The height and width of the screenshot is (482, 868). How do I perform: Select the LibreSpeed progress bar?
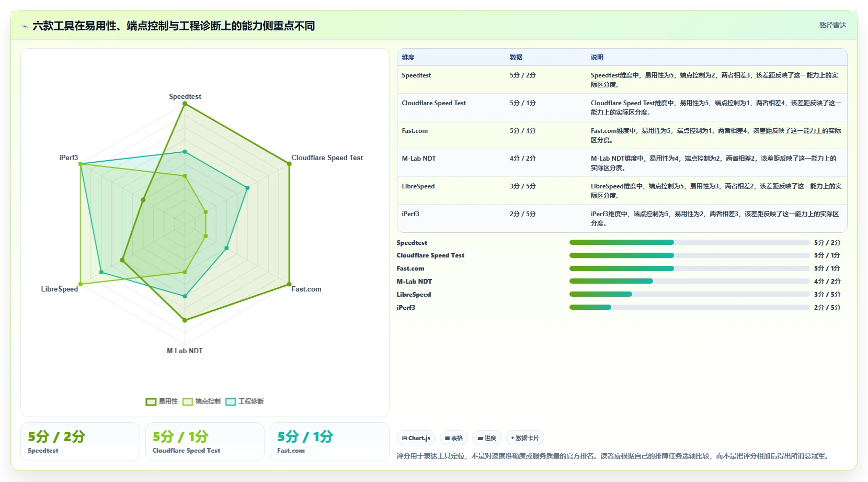coord(689,294)
